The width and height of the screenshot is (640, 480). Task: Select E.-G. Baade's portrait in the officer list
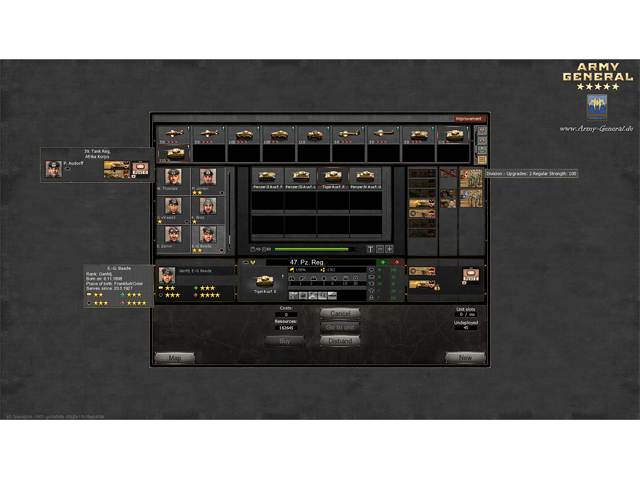pos(208,236)
